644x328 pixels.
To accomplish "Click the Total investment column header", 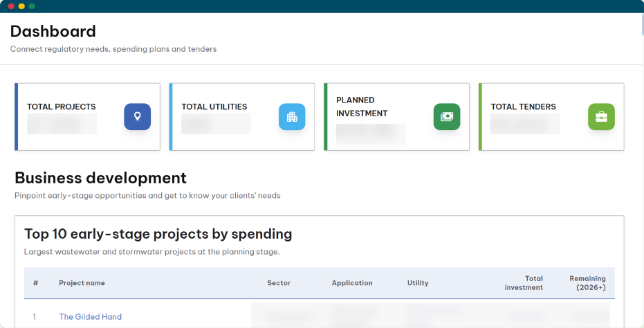I will click(x=524, y=283).
